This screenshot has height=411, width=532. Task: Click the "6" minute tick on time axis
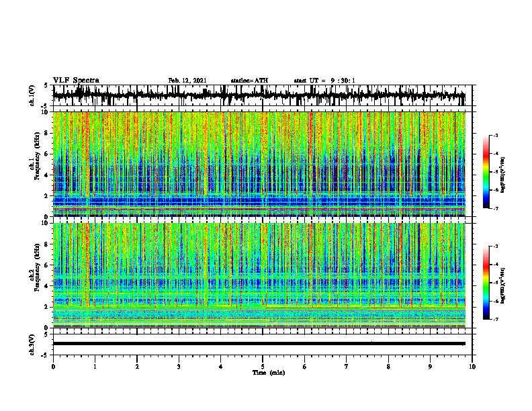[x=305, y=367]
